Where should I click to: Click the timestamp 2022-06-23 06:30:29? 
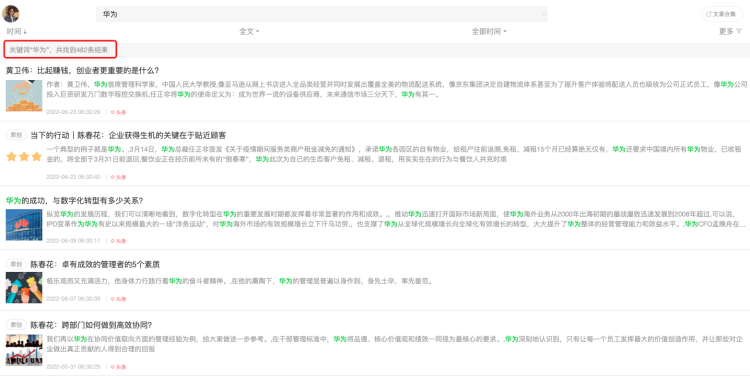click(73, 112)
